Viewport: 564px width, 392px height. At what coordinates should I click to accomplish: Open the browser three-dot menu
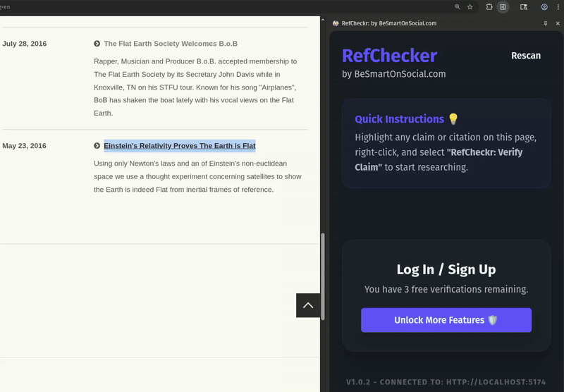pyautogui.click(x=558, y=7)
